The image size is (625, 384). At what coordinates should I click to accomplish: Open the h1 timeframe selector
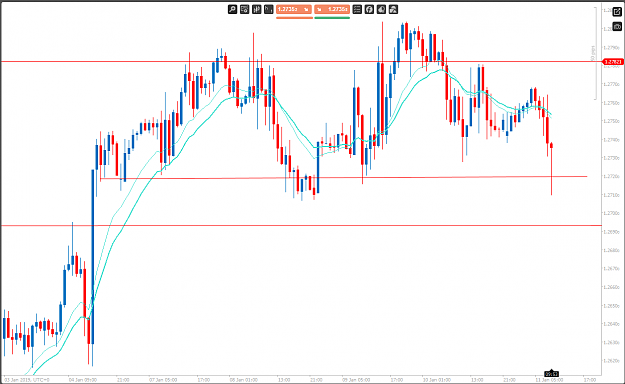pyautogui.click(x=269, y=9)
